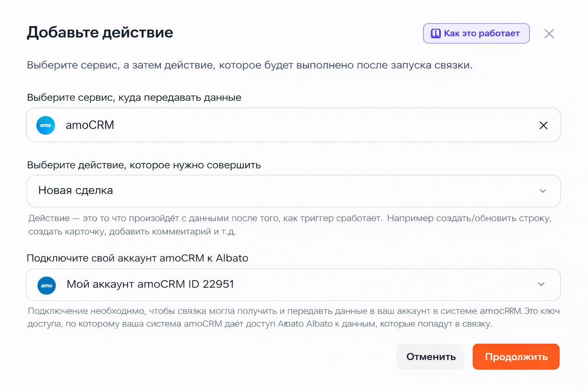The image size is (588, 392).
Task: Expand the action list using its chevron
Action: pos(542,191)
